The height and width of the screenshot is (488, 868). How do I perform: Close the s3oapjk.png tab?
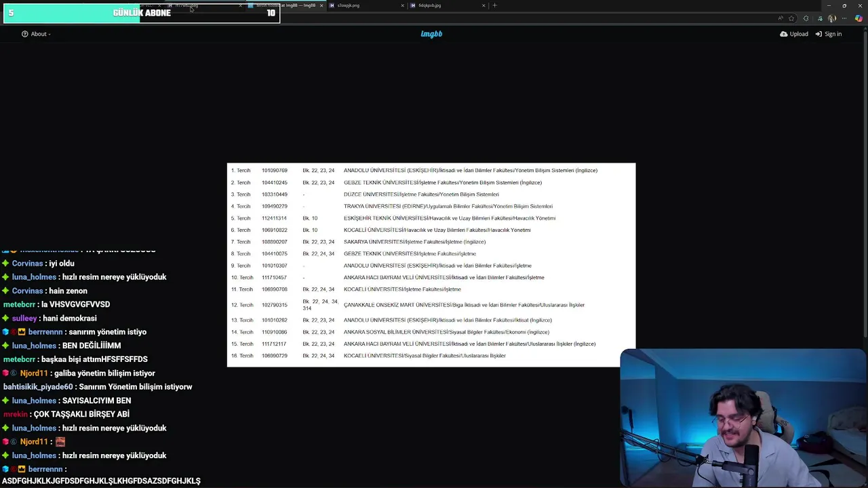pos(402,5)
